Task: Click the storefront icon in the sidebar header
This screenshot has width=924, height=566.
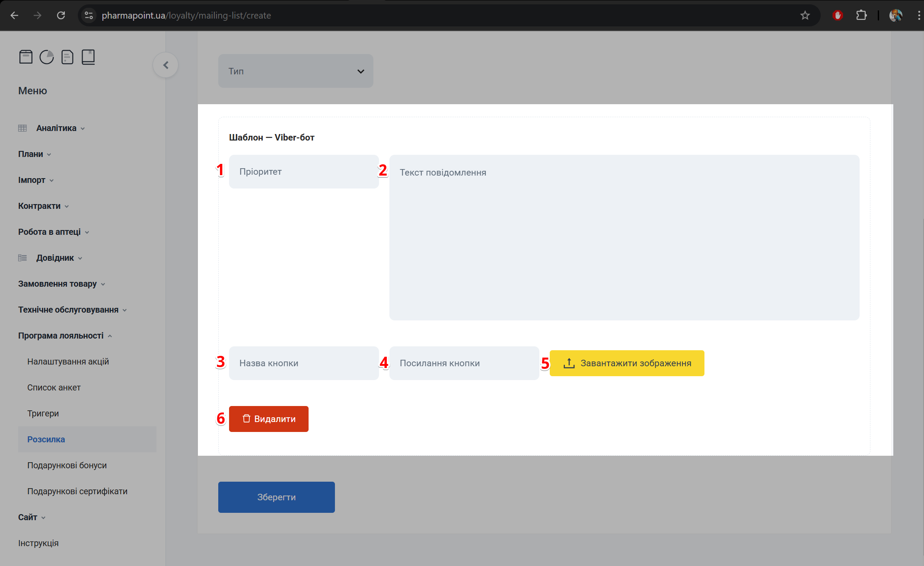Action: [x=26, y=57]
